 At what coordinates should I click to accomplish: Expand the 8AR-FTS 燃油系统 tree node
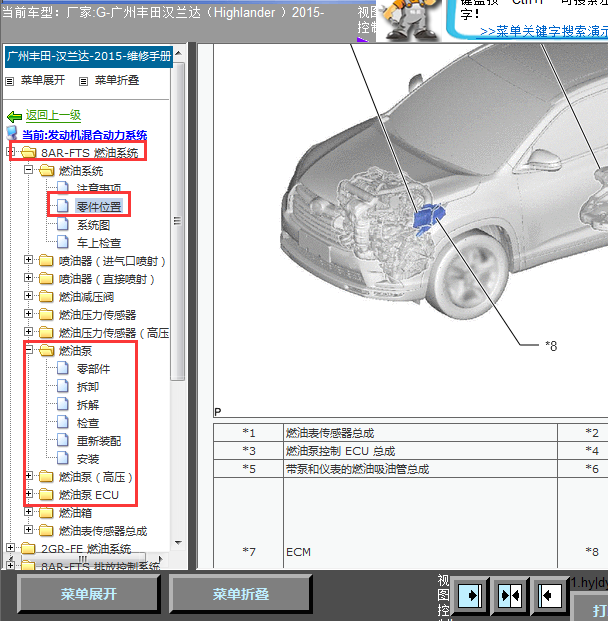[x=11, y=151]
